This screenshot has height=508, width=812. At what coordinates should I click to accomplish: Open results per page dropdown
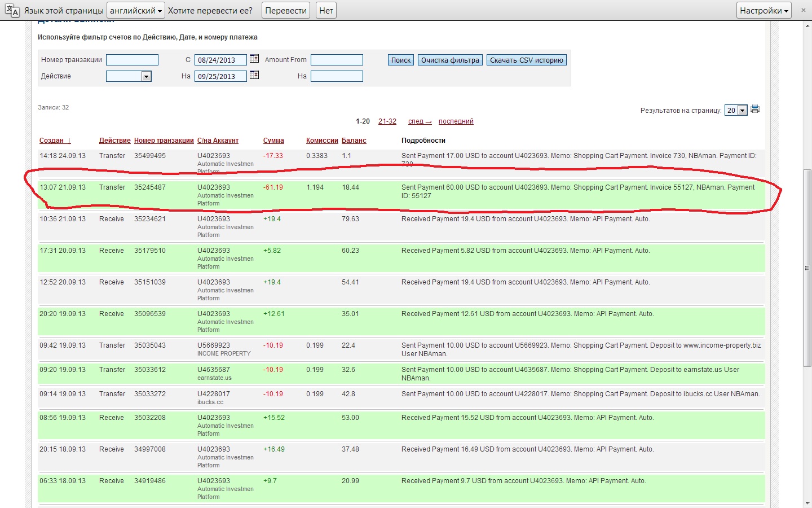click(x=736, y=111)
